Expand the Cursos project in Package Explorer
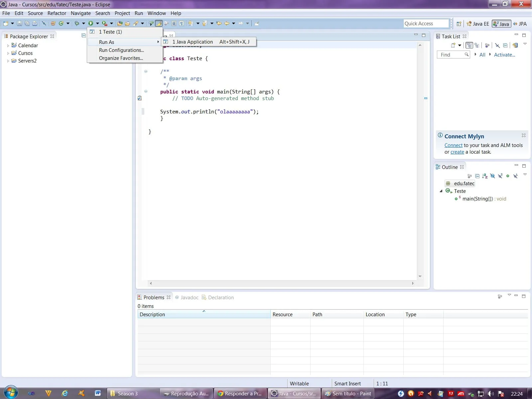This screenshot has width=532, height=399. 8,53
